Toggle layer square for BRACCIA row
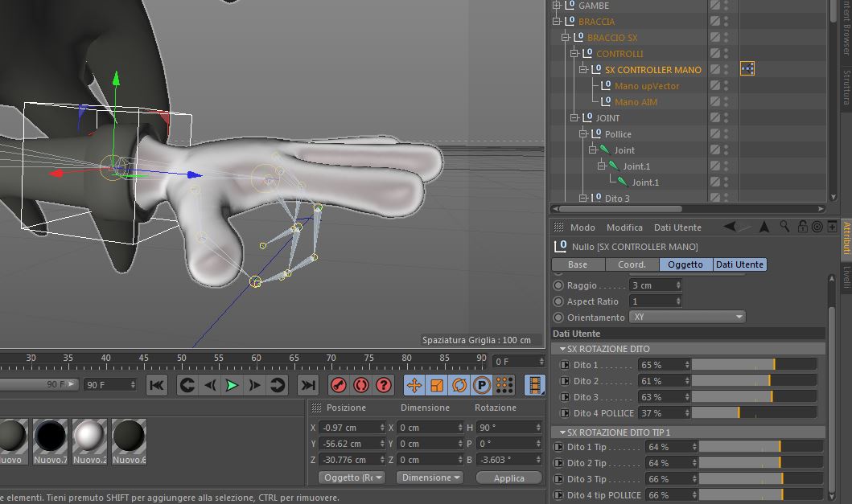The height and width of the screenshot is (504, 852). (x=715, y=21)
